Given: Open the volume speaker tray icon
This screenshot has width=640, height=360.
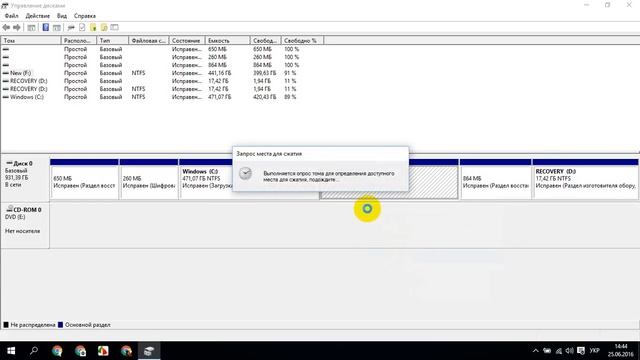Looking at the screenshot, I should (569, 351).
